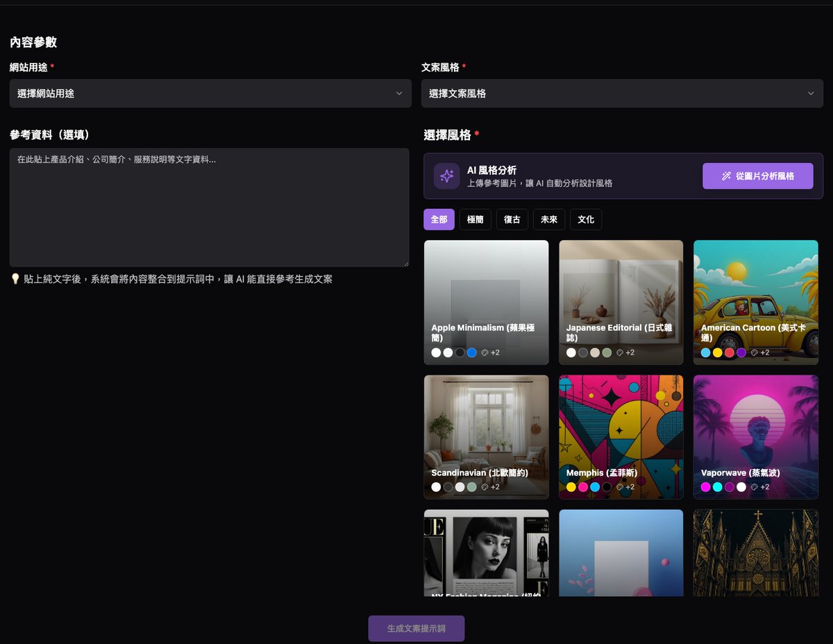Click the pink swatch on Memphis card
Viewport: 833px width, 644px height.
[583, 487]
